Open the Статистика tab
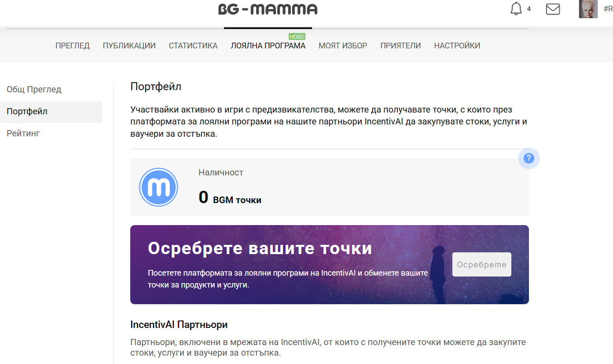Viewport: 613px width, 364px height. (193, 46)
